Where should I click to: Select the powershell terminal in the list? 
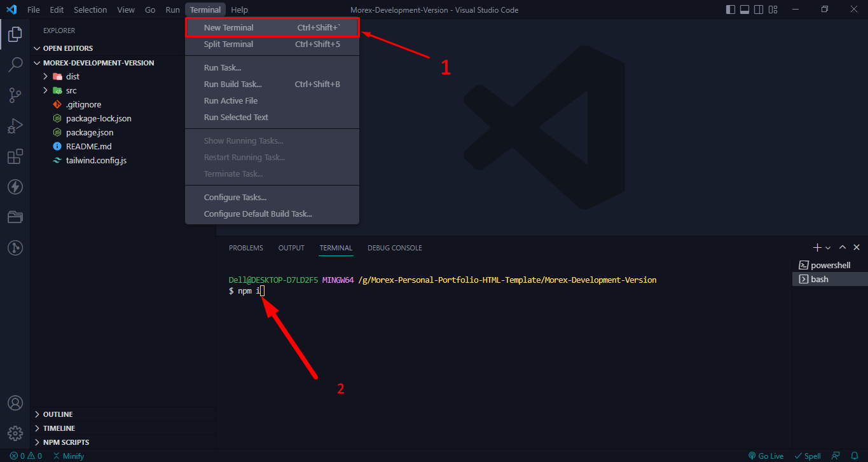[830, 265]
